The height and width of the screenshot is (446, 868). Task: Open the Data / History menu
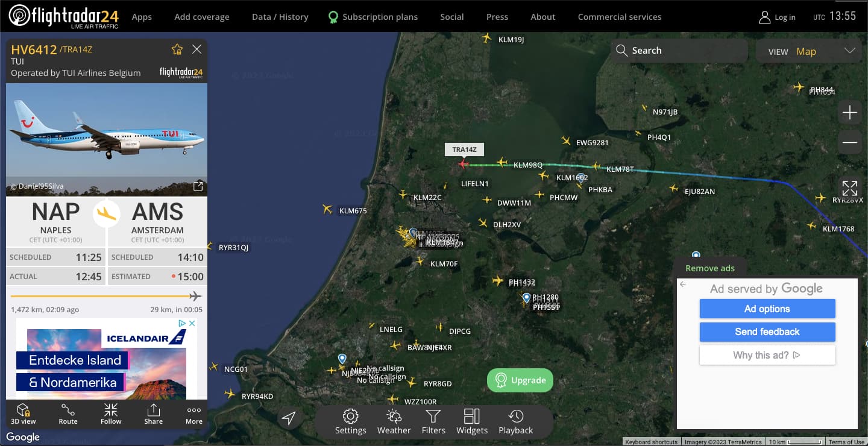280,17
